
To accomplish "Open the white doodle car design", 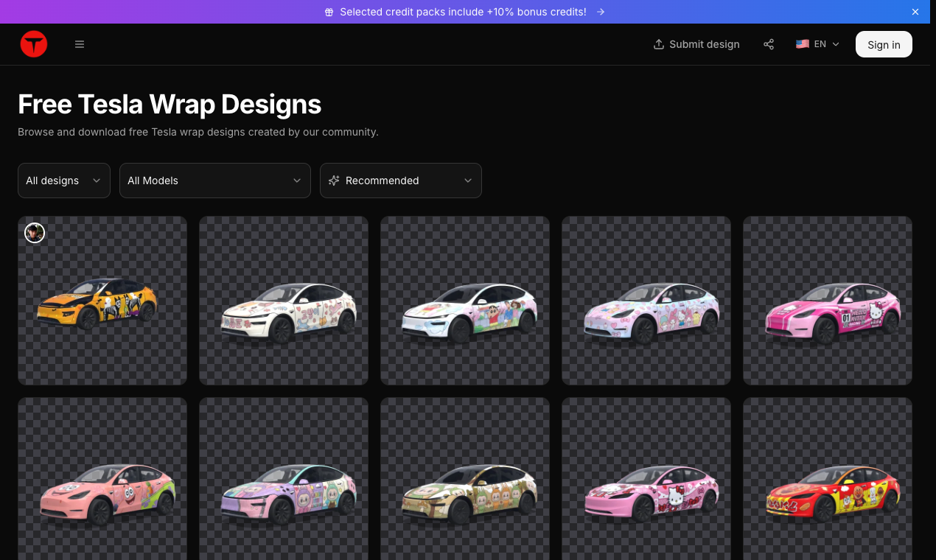I will click(x=284, y=301).
